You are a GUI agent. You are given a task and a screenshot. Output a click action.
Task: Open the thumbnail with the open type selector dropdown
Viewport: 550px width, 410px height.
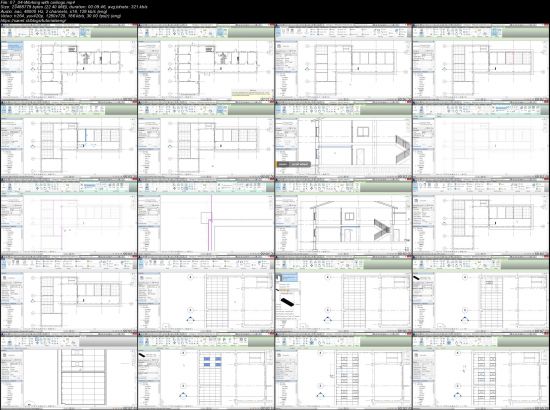343,295
